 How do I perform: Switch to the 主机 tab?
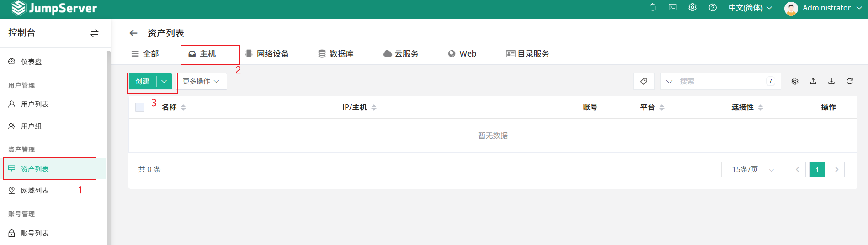click(202, 54)
